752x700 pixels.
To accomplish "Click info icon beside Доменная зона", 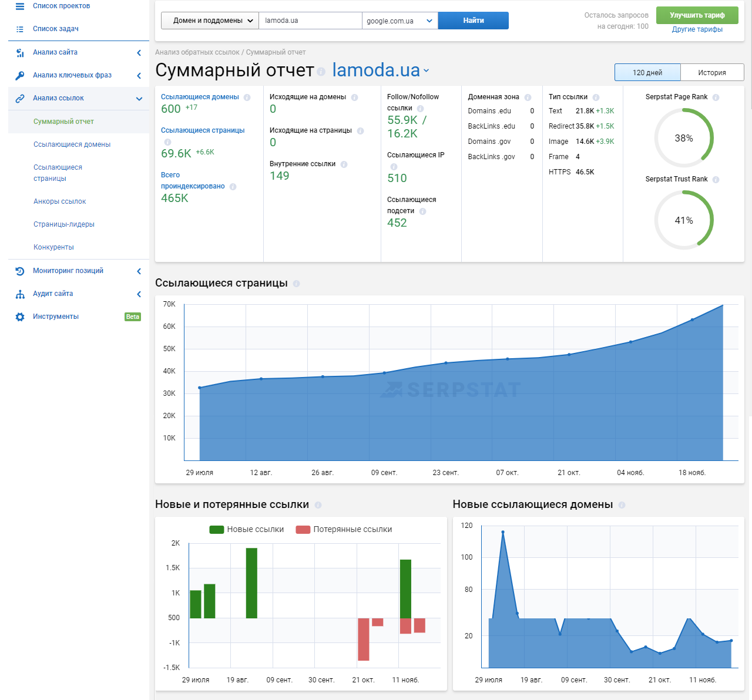I will pyautogui.click(x=528, y=97).
